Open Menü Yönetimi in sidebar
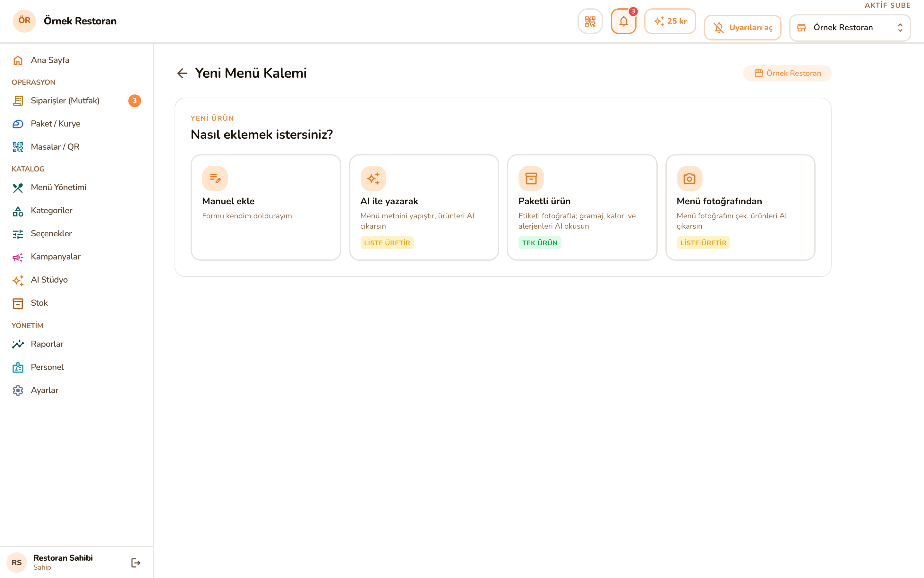924x578 pixels. click(x=76, y=187)
